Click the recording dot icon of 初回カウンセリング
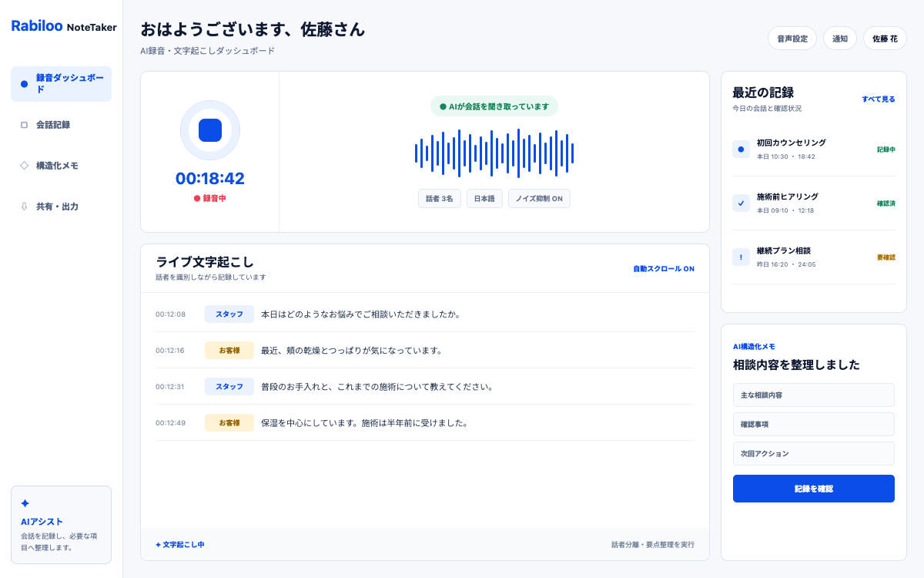The height and width of the screenshot is (578, 924). [741, 150]
